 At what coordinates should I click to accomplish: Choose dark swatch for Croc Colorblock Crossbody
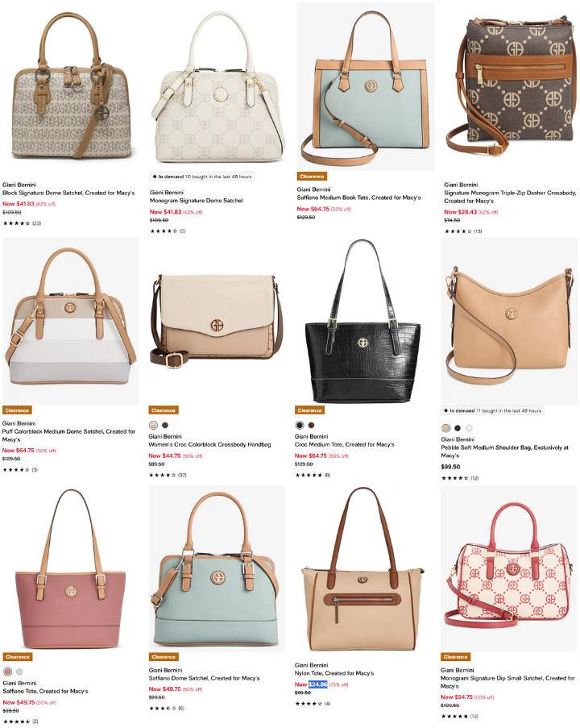[x=164, y=425]
